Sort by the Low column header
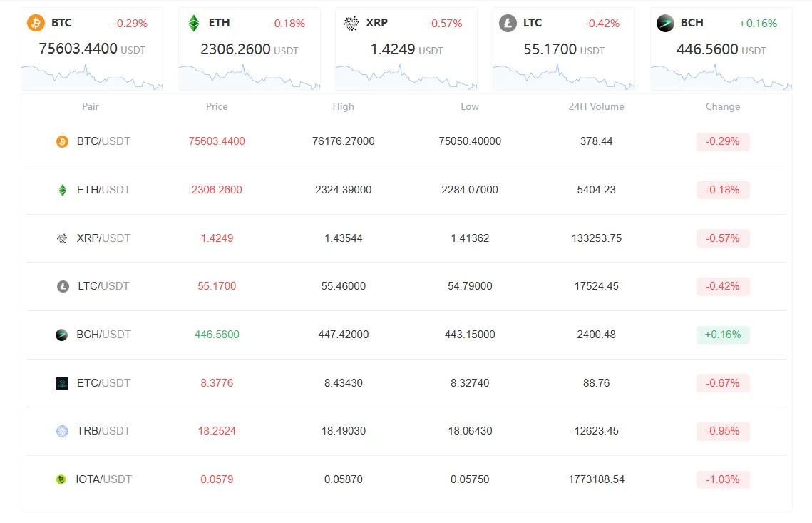This screenshot has width=812, height=523. 470,106
